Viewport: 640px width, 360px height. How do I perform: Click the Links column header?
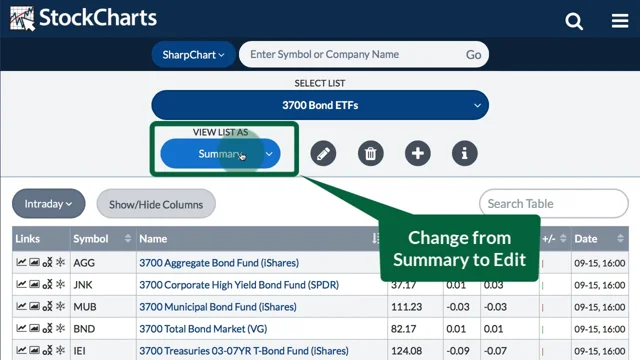41,238
